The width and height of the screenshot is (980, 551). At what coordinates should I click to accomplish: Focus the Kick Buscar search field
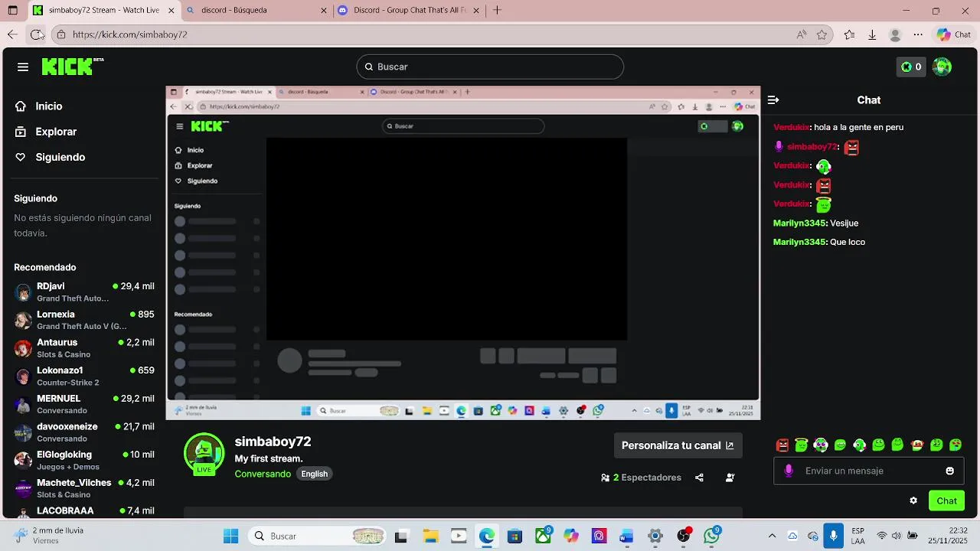[490, 67]
